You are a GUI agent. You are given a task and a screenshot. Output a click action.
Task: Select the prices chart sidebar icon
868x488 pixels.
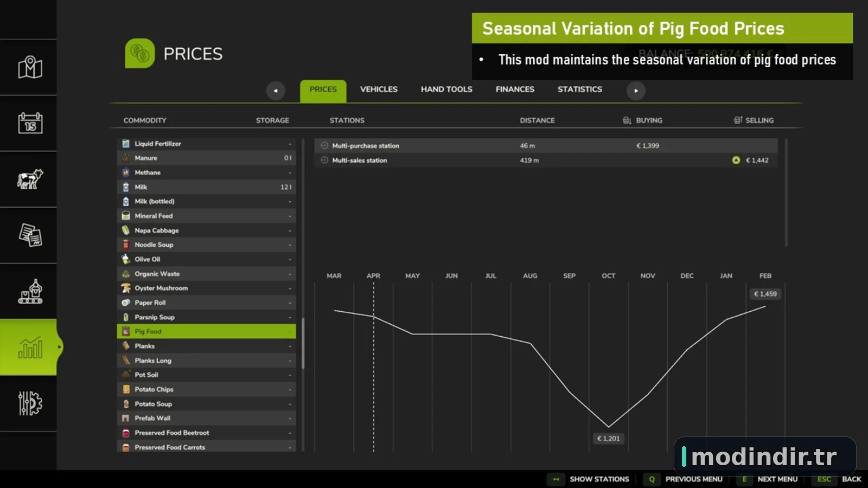tap(30, 347)
